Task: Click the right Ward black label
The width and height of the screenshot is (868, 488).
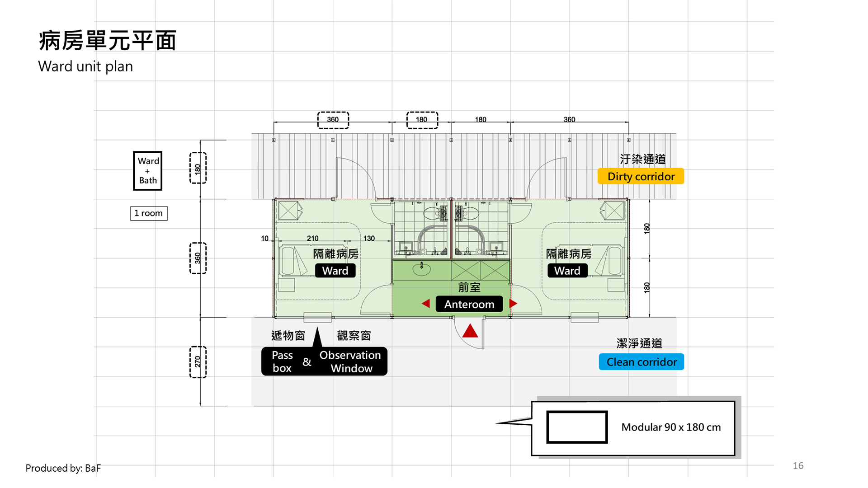Action: 567,271
